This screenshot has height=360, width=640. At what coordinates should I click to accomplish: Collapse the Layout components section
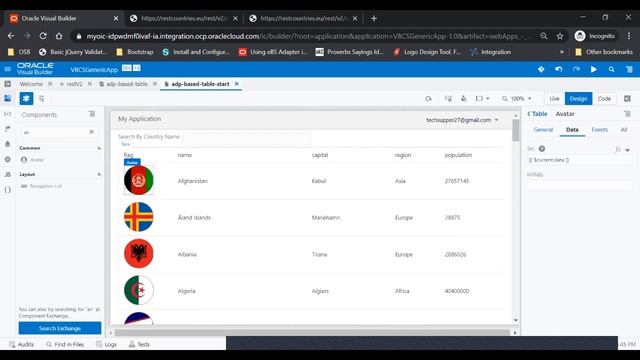(x=99, y=174)
